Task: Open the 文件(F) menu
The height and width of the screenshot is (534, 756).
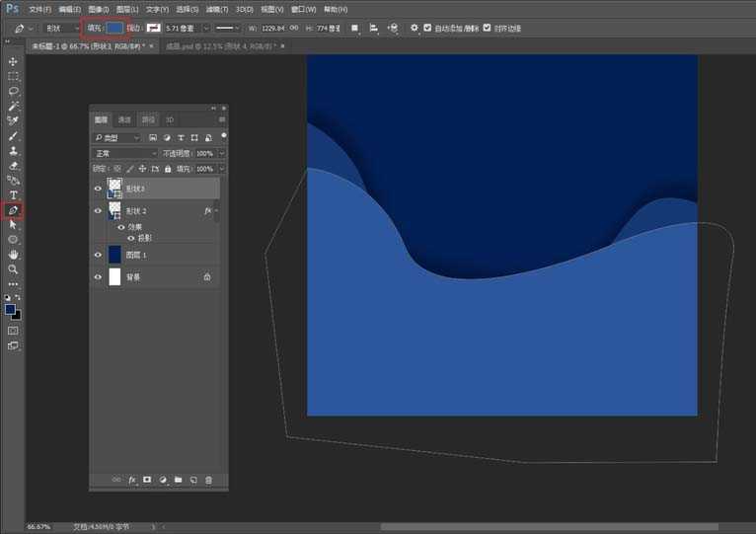Action: tap(39, 9)
